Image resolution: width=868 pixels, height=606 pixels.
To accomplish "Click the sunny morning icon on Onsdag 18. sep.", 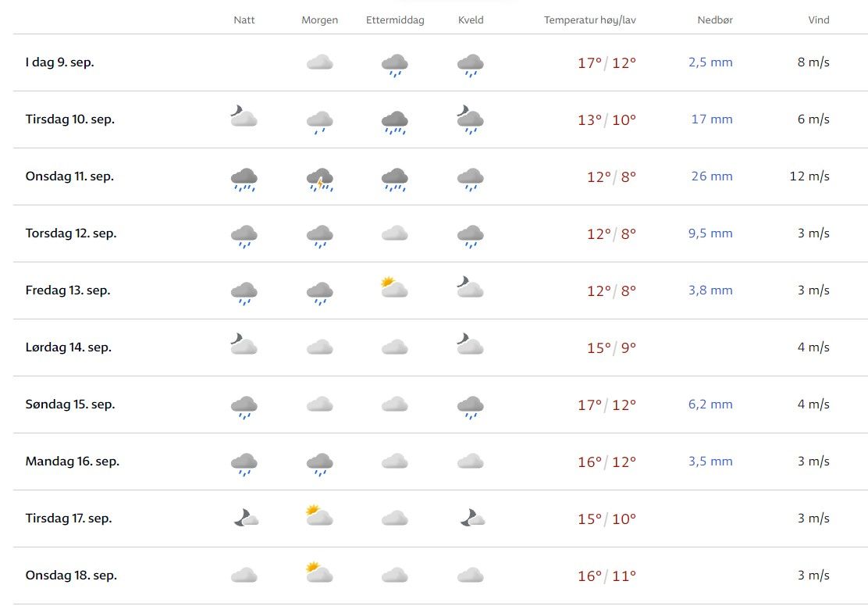I will (x=318, y=573).
